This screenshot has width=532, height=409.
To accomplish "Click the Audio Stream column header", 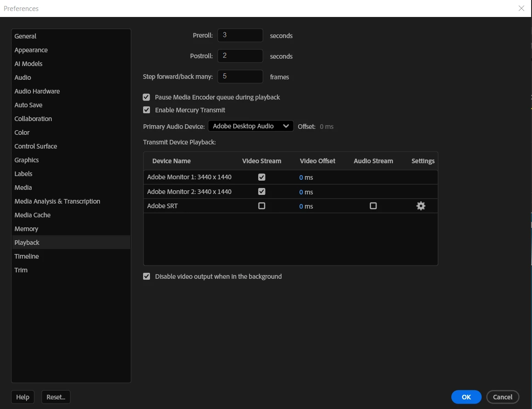I will click(x=373, y=161).
